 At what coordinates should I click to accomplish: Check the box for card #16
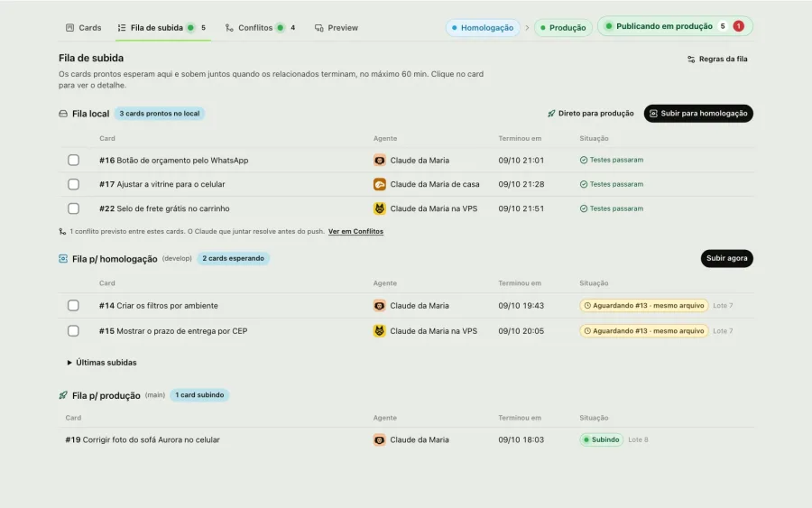tap(74, 160)
